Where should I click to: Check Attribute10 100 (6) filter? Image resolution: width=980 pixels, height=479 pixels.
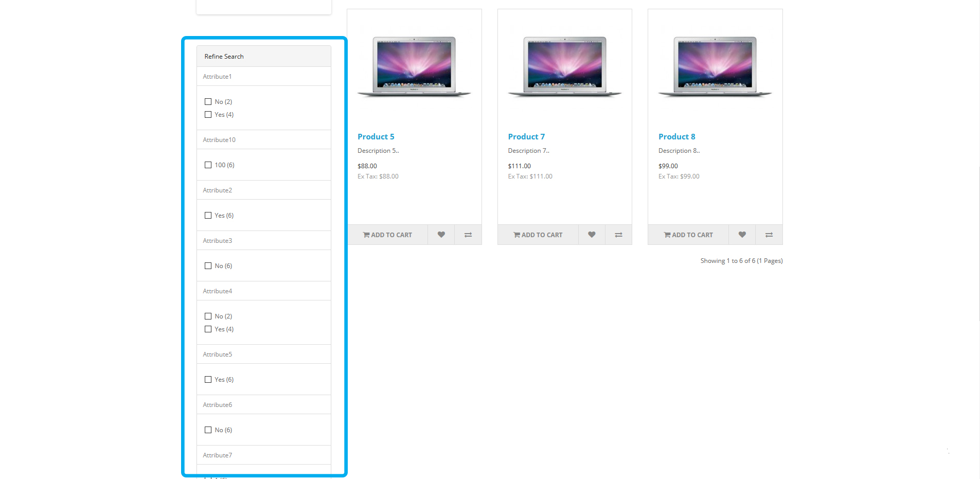coord(208,165)
